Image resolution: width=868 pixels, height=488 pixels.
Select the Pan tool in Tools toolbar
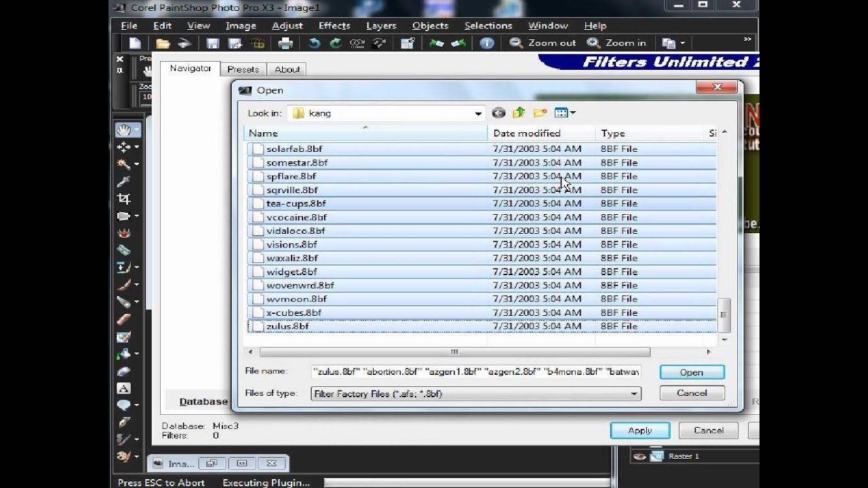coord(123,129)
